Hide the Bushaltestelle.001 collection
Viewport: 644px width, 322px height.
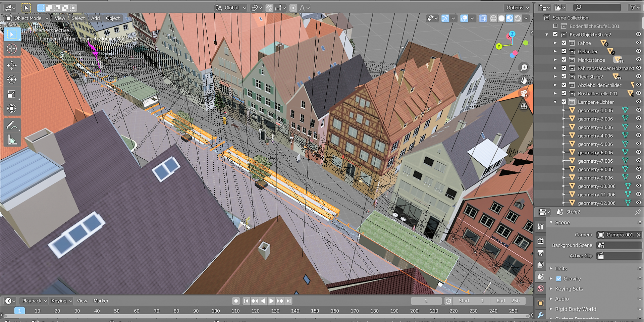(638, 93)
